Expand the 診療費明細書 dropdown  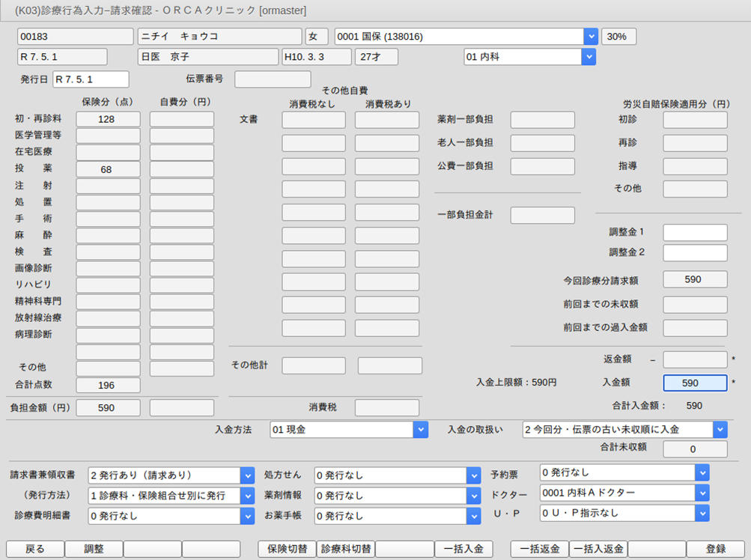point(247,516)
